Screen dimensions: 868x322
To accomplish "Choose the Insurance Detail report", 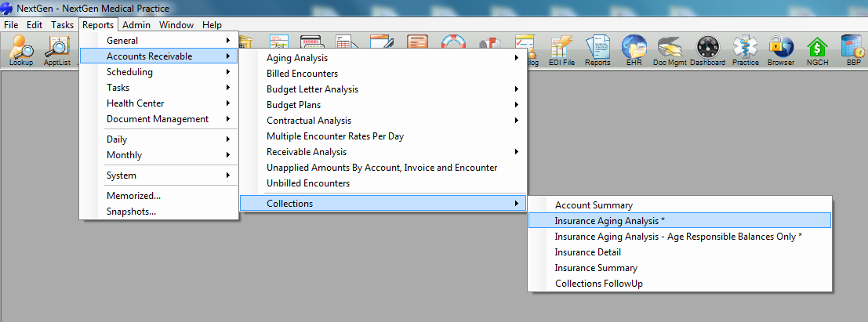I will point(680,251).
